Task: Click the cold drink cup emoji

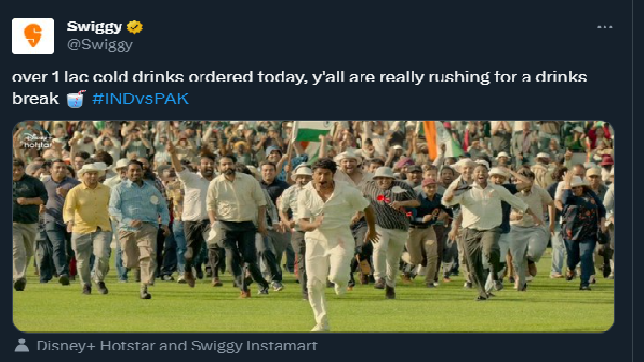Action: [x=77, y=99]
